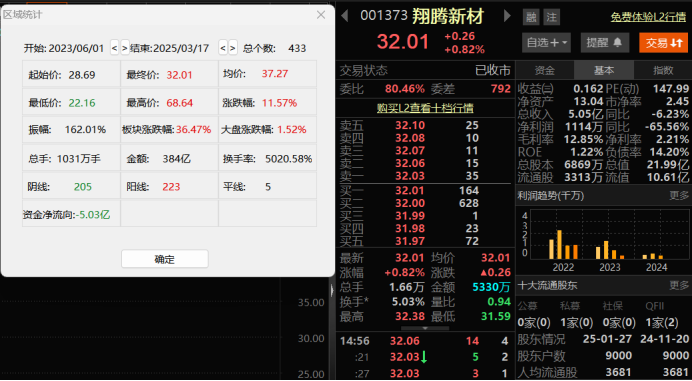Set a 提醒 alert with bell

(605, 43)
